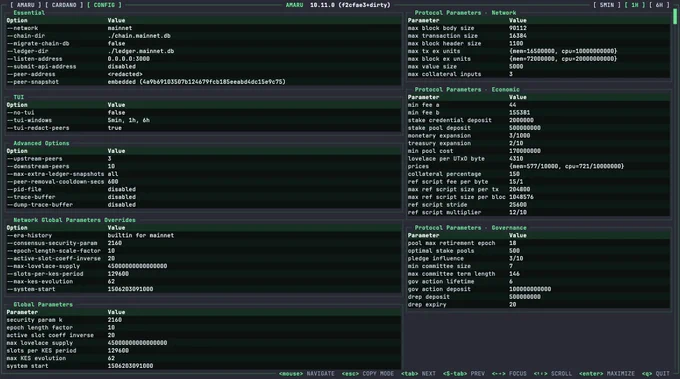Click the right panel green scrollbar thumb
Screen dimensions: 680x379
tap(675, 16)
